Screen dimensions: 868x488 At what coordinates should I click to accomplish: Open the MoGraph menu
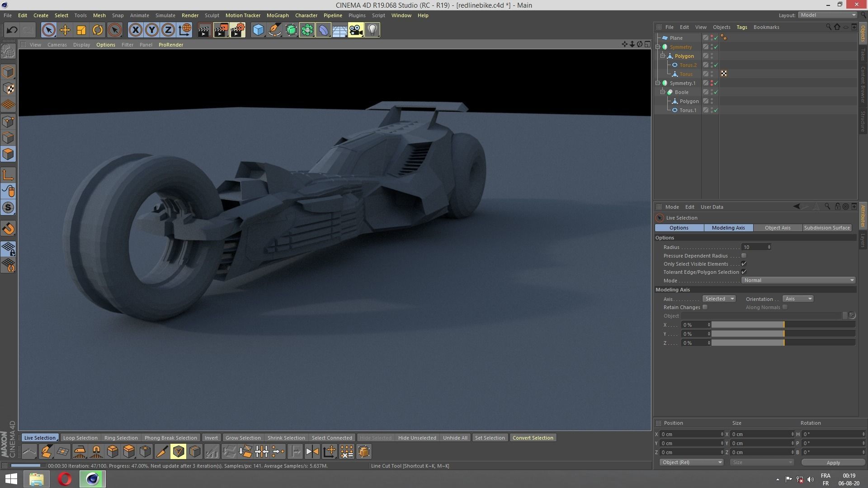pos(277,15)
